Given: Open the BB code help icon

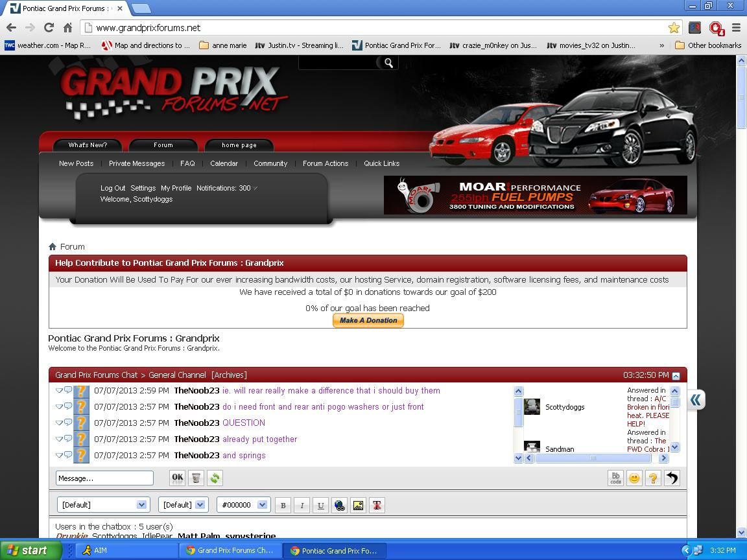Looking at the screenshot, I should (615, 478).
